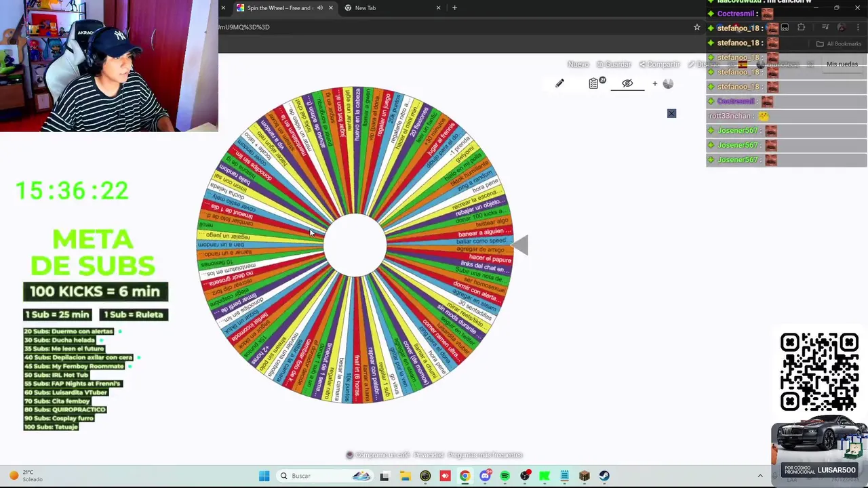This screenshot has height=488, width=868.
Task: Open the Notepad taskbar icon
Action: point(564,476)
